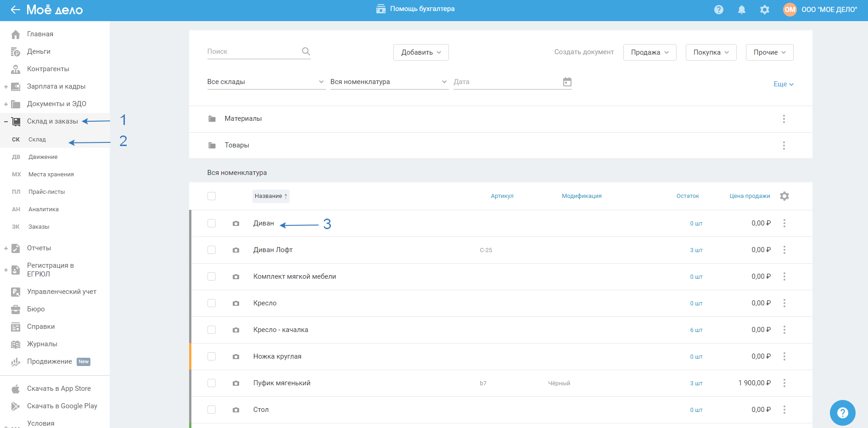Sort table by Остаток column
868x428 pixels.
click(687, 196)
